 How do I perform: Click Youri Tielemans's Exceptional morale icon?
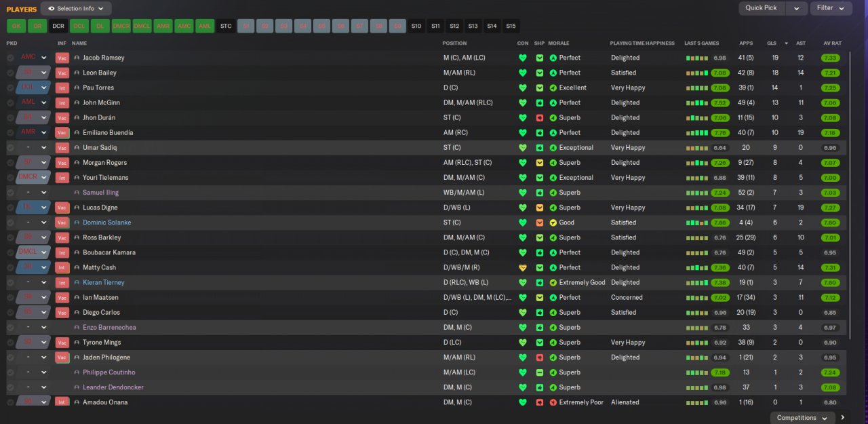point(553,178)
